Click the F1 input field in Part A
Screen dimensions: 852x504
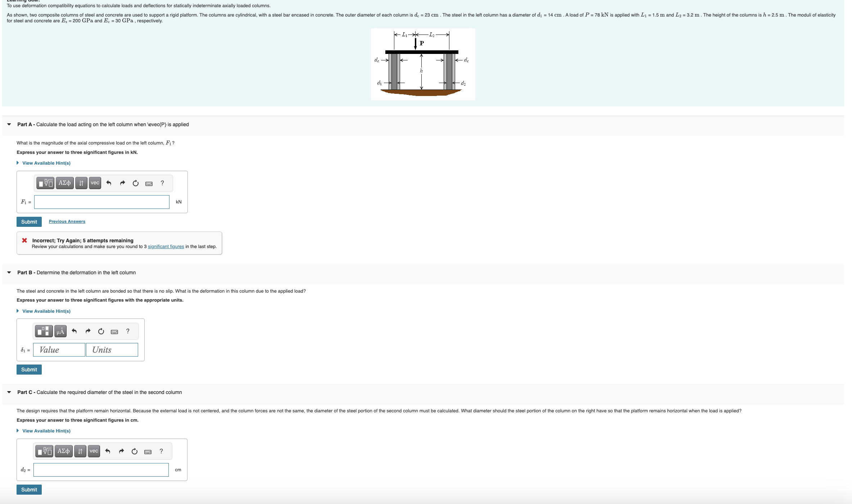click(102, 201)
